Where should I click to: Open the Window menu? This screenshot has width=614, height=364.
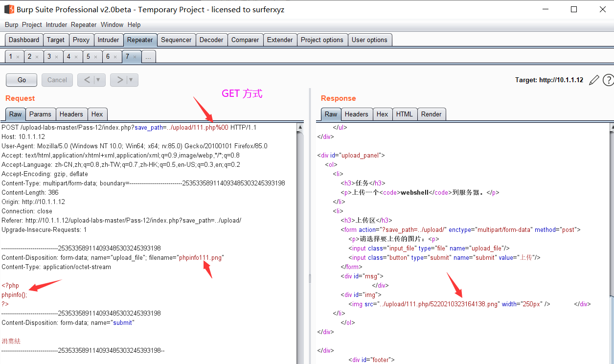coord(112,24)
